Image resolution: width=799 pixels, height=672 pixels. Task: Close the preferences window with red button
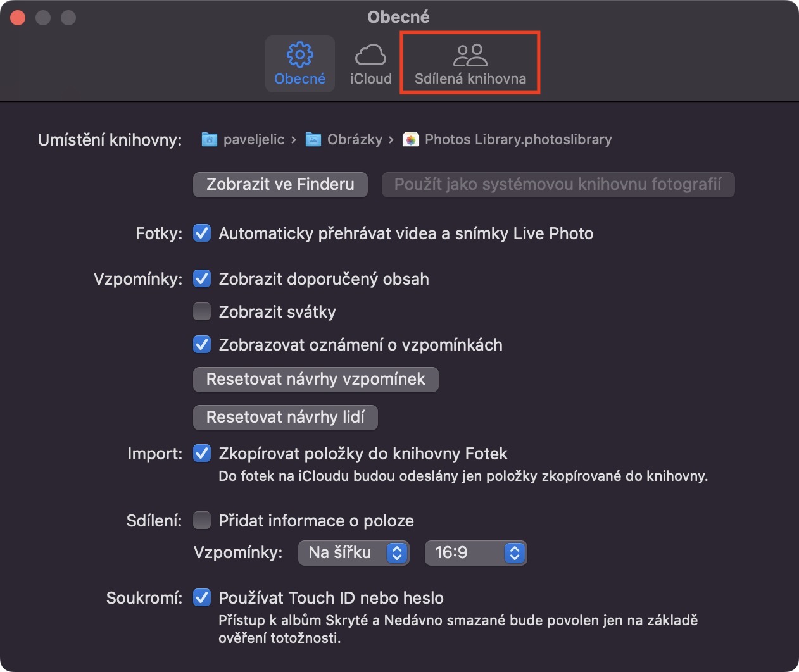(x=18, y=17)
